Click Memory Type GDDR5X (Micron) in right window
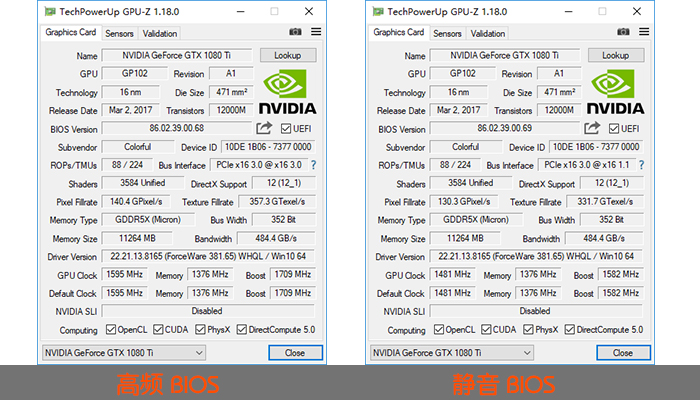 (x=476, y=220)
